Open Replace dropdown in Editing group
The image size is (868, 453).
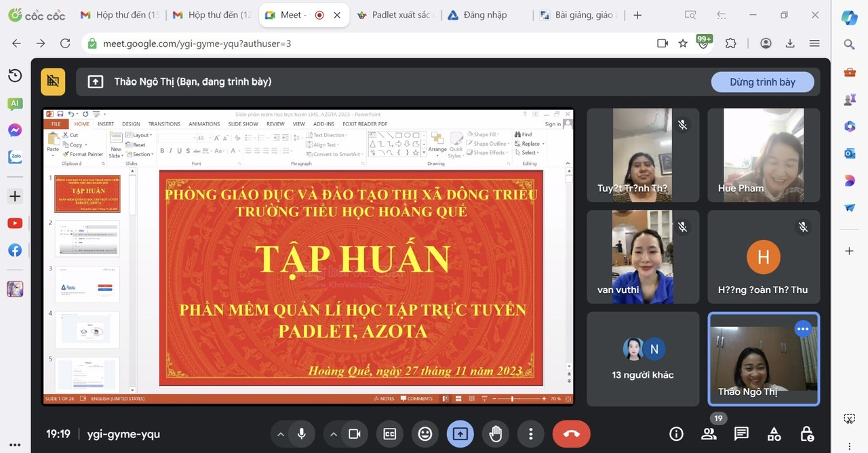[530, 144]
